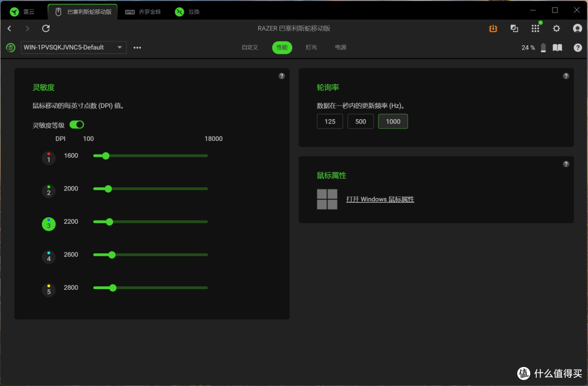Click the 2800 DPI value field
This screenshot has height=386, width=588.
(x=71, y=287)
